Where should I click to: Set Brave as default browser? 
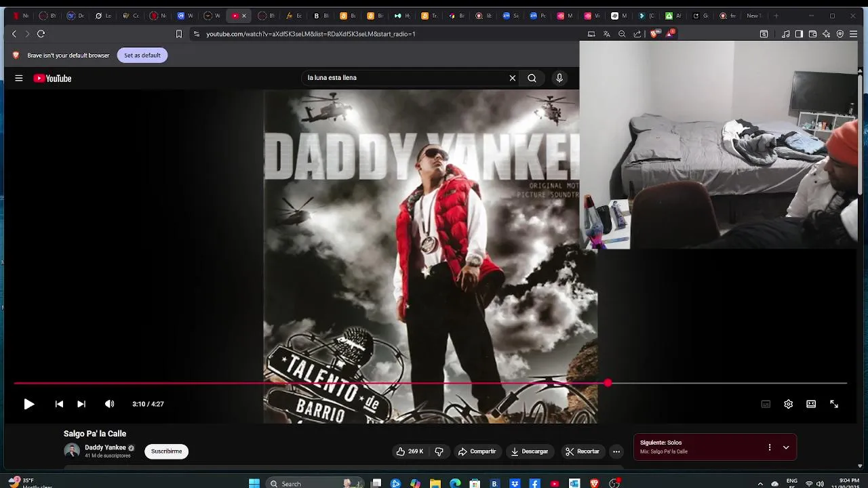pyautogui.click(x=142, y=56)
